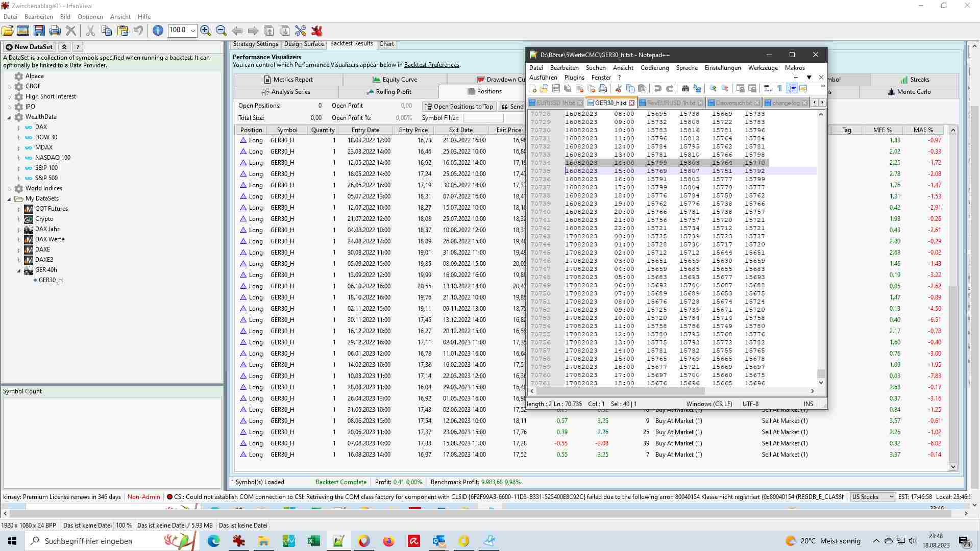The width and height of the screenshot is (980, 551).
Task: Expand the NASDAQ 100 tree node
Action: 19,158
